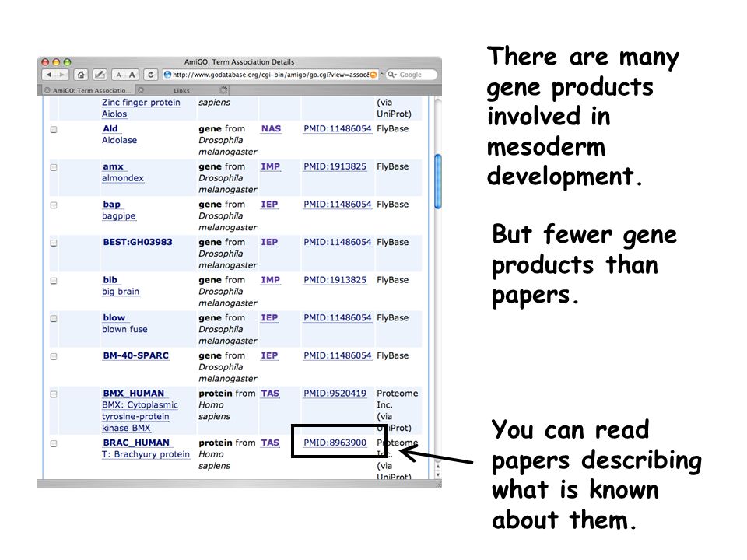
Task: Go back with the back arrow
Action: pos(48,75)
